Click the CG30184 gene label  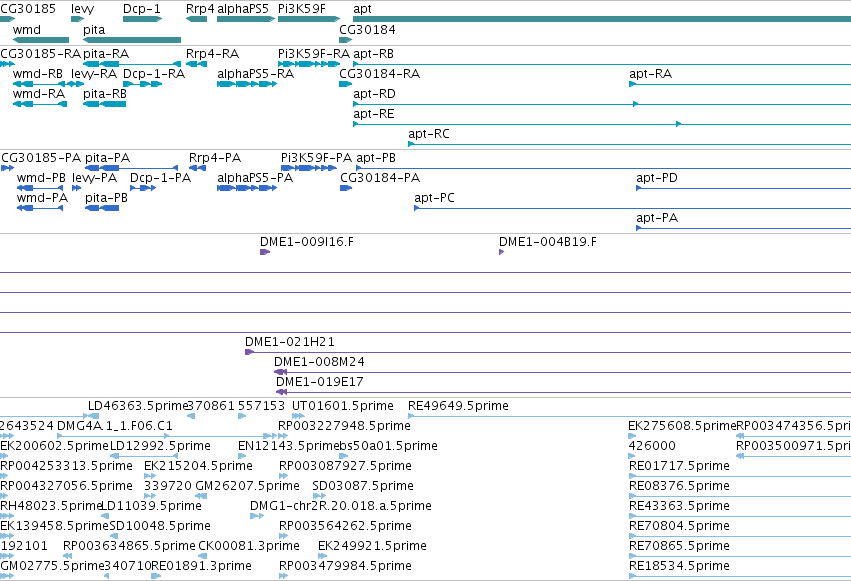(367, 29)
